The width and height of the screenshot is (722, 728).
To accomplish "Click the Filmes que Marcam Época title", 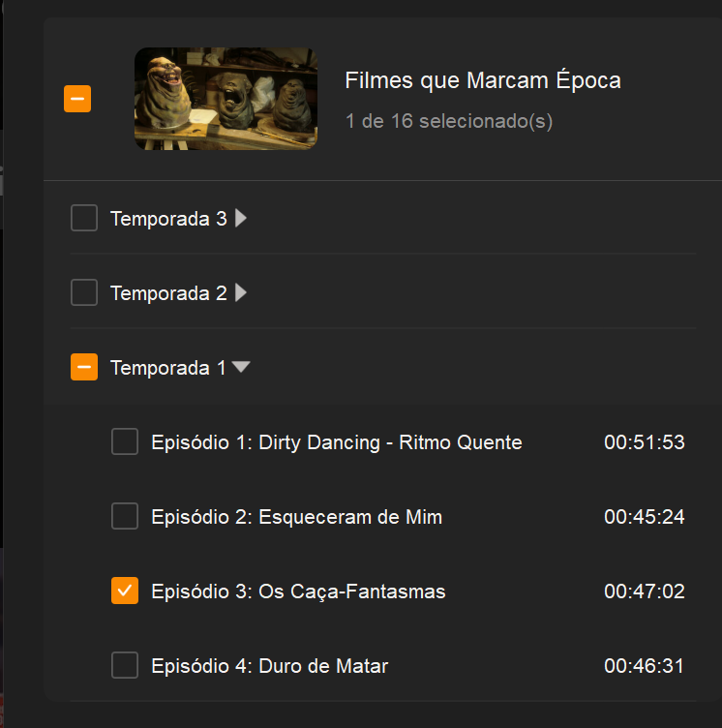I will tap(483, 81).
